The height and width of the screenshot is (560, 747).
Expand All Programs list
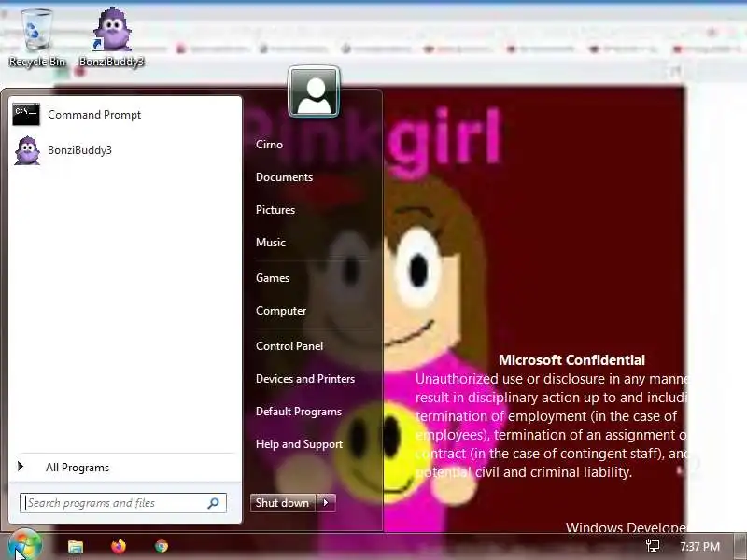point(78,468)
